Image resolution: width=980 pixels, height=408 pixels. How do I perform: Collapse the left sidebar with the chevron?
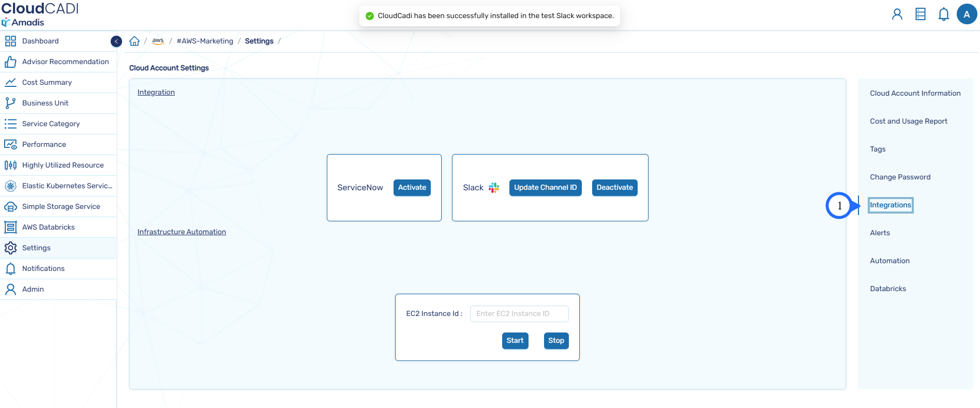[x=116, y=41]
